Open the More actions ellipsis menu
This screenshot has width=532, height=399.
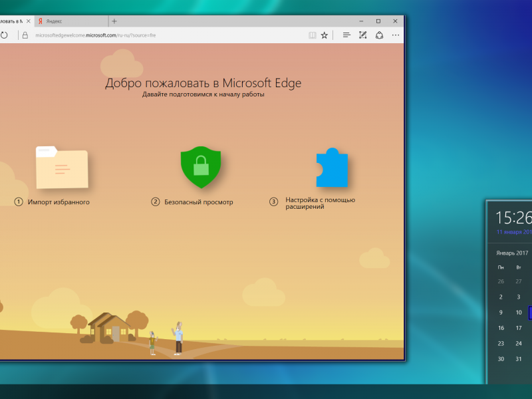[396, 35]
